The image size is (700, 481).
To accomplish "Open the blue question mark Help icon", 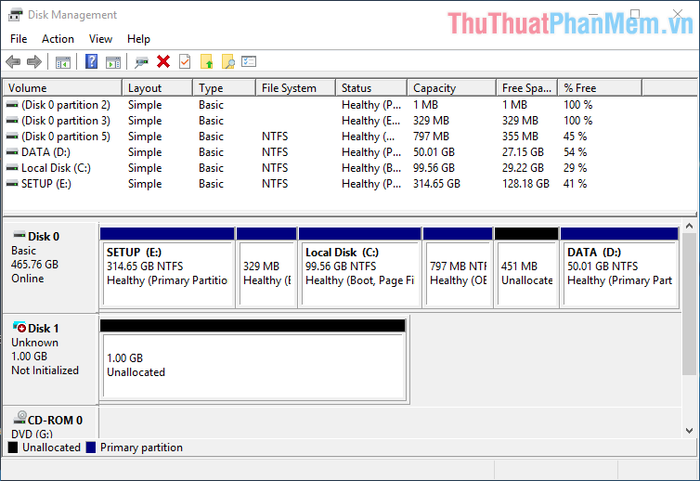I will coord(91,62).
